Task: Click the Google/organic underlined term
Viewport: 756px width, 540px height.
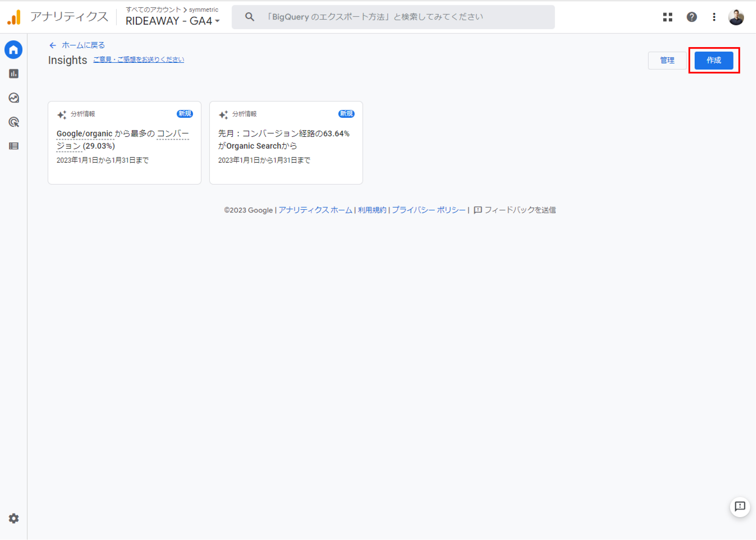Action: pos(85,134)
